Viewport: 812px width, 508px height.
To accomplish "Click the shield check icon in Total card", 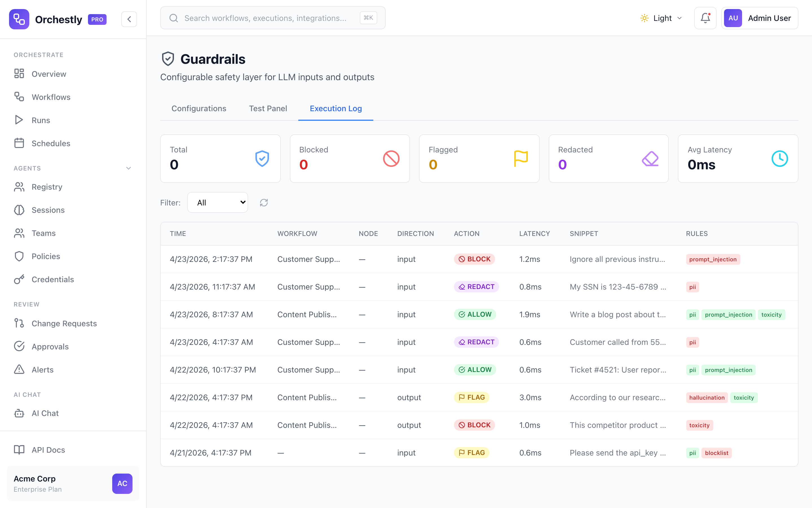I will coord(262,159).
